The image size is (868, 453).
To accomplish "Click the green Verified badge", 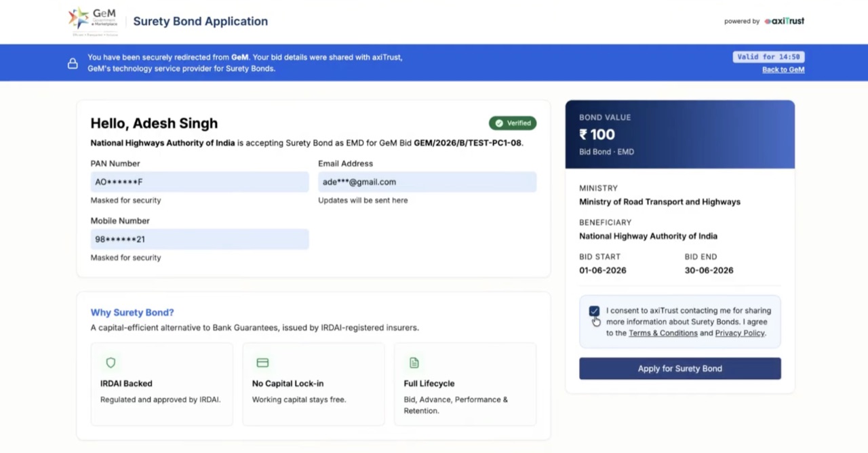I will (513, 123).
